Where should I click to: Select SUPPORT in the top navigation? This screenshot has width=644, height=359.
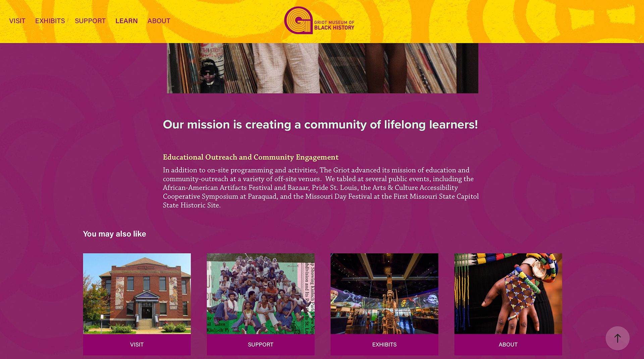[x=90, y=21]
